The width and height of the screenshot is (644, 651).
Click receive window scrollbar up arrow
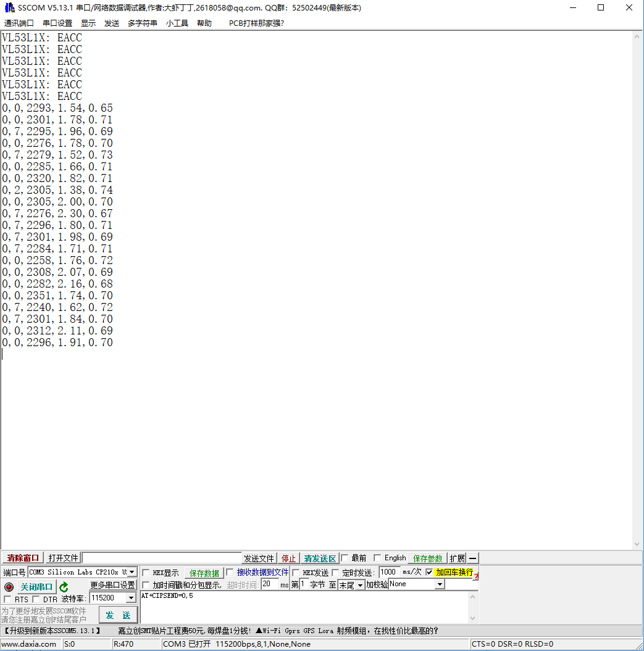click(637, 36)
